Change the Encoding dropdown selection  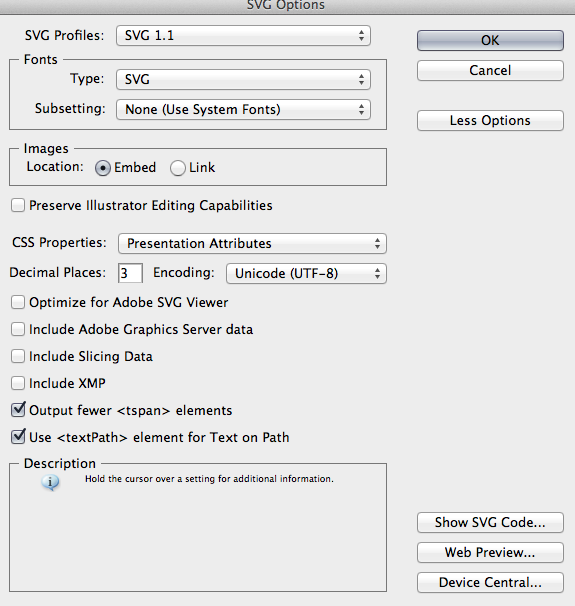(x=306, y=274)
